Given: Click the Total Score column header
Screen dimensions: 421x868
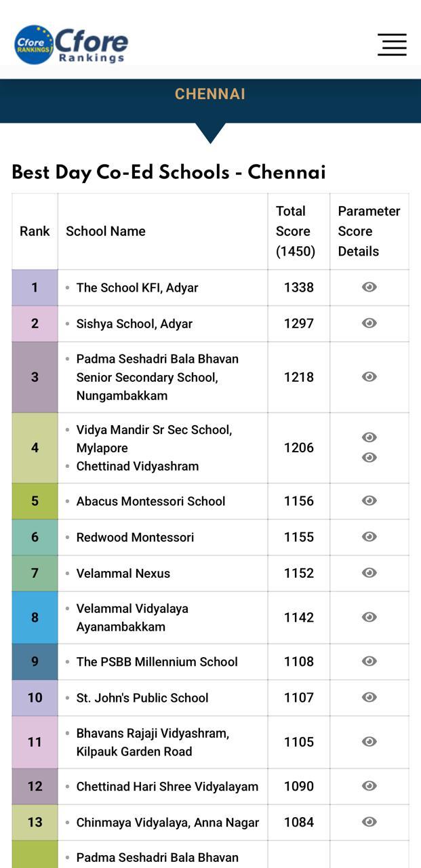Looking at the screenshot, I should (296, 231).
